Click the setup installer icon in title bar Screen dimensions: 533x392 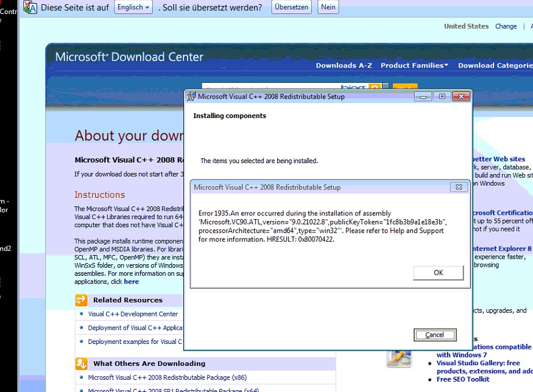click(191, 96)
